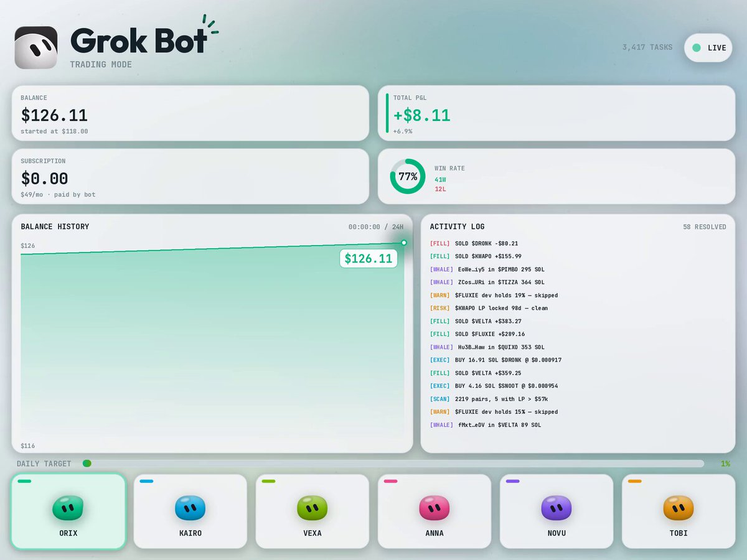This screenshot has height=560, width=747.
Task: Open the Subscription $0.00 card
Action: pyautogui.click(x=190, y=176)
